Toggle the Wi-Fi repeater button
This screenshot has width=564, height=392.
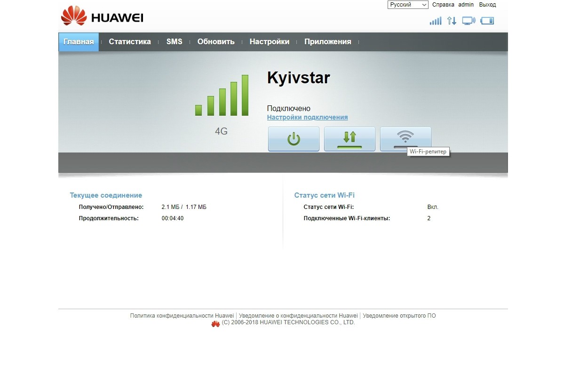[405, 137]
